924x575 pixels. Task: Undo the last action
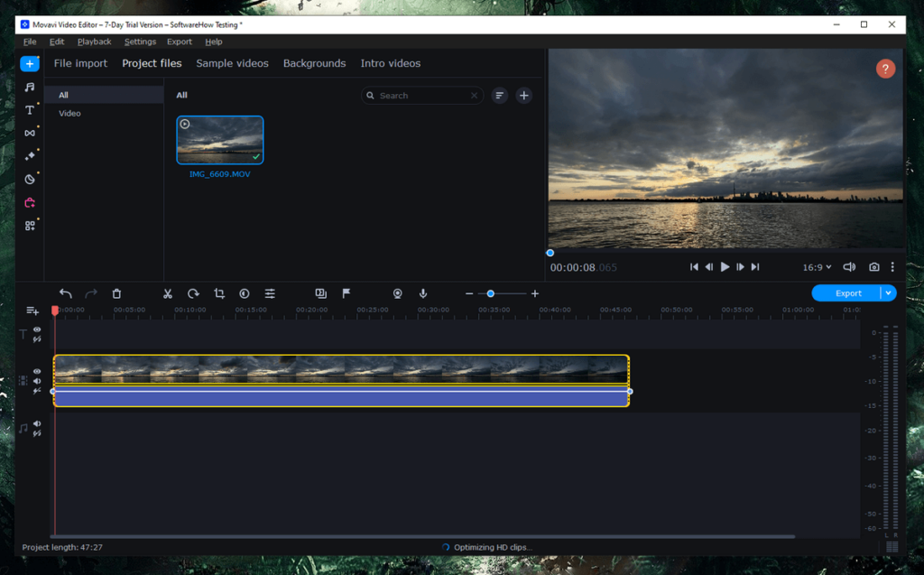pyautogui.click(x=65, y=293)
